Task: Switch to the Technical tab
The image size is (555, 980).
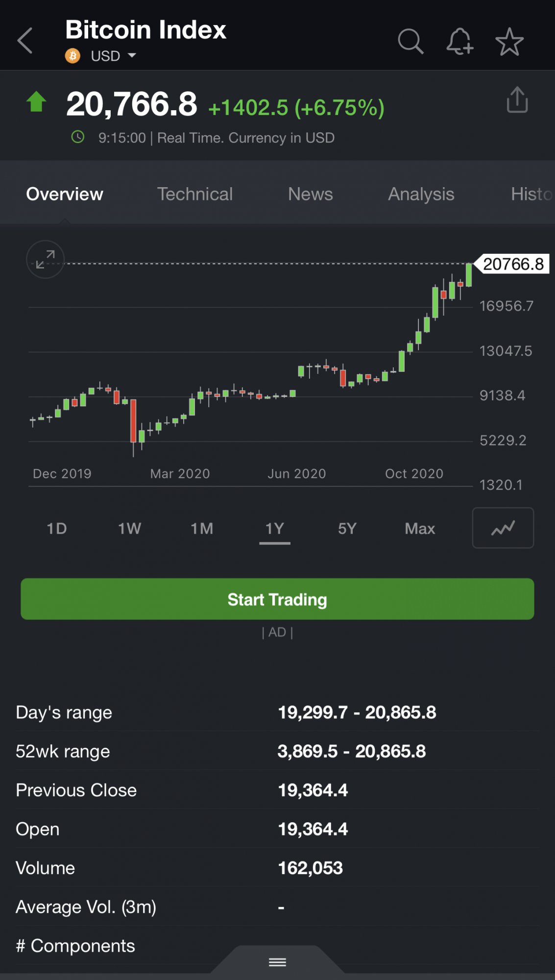Action: pyautogui.click(x=194, y=194)
